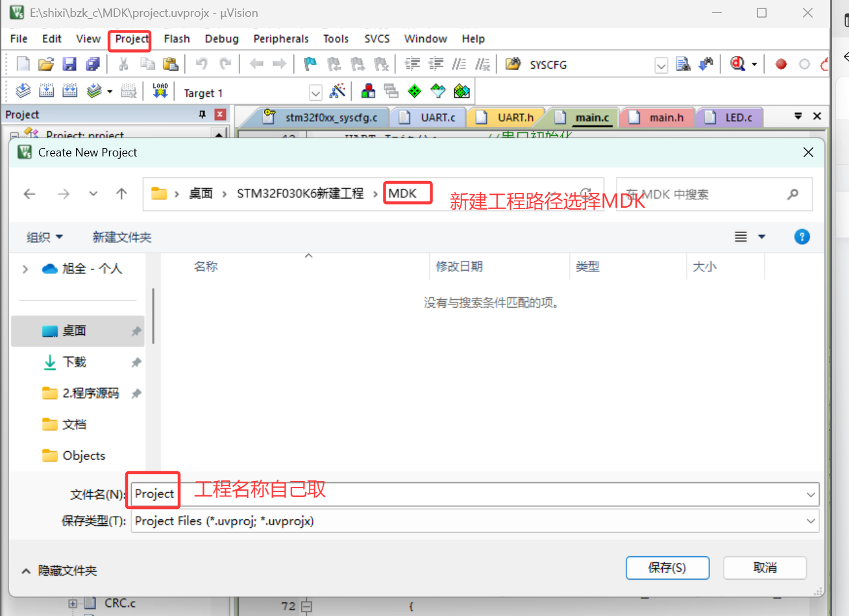Click the Uncomment selection icon
Screen dimensions: 849x616
click(x=483, y=64)
